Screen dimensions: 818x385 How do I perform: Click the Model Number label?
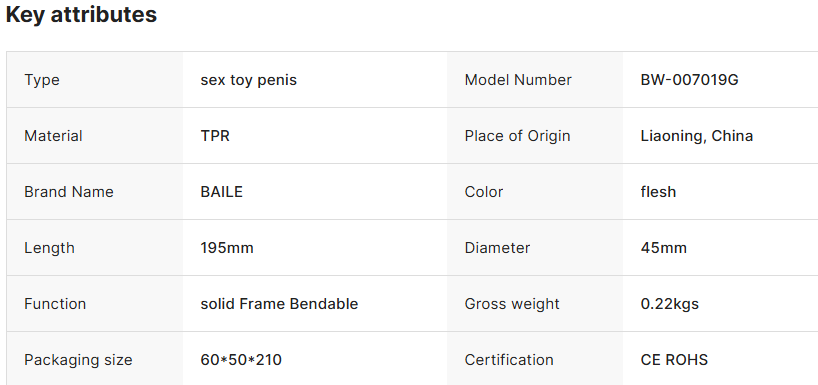pos(518,80)
